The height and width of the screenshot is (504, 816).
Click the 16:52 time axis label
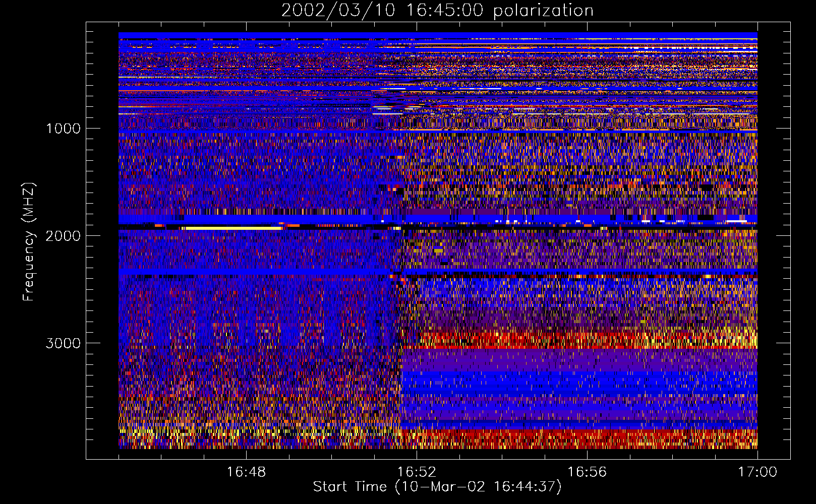tap(417, 472)
